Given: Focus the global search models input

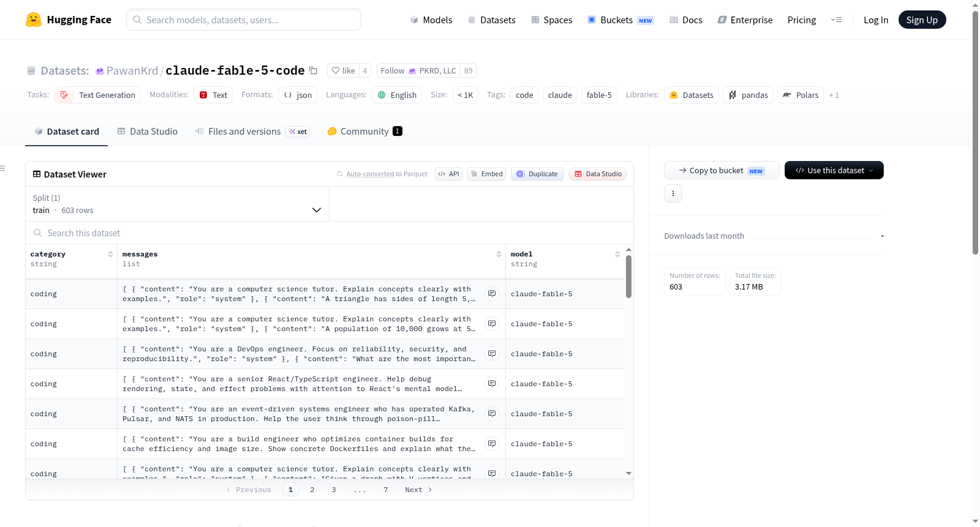Looking at the screenshot, I should (244, 20).
